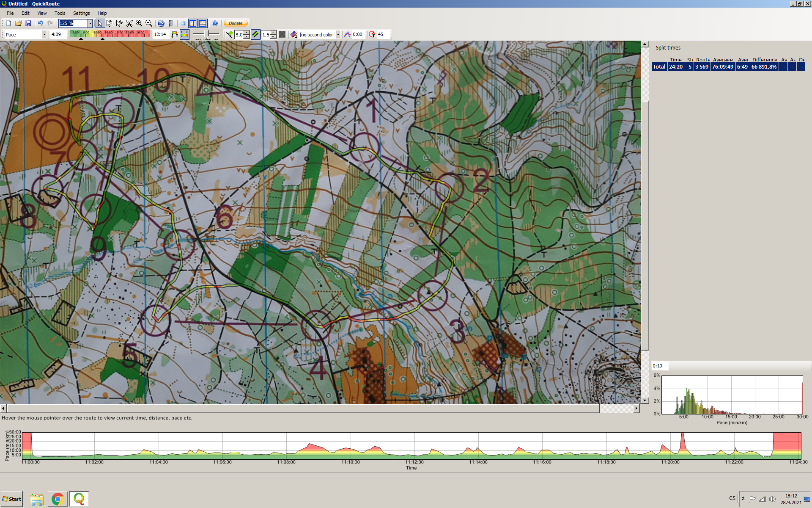Show hidden tray icons arrow
812x508 pixels.
[743, 499]
